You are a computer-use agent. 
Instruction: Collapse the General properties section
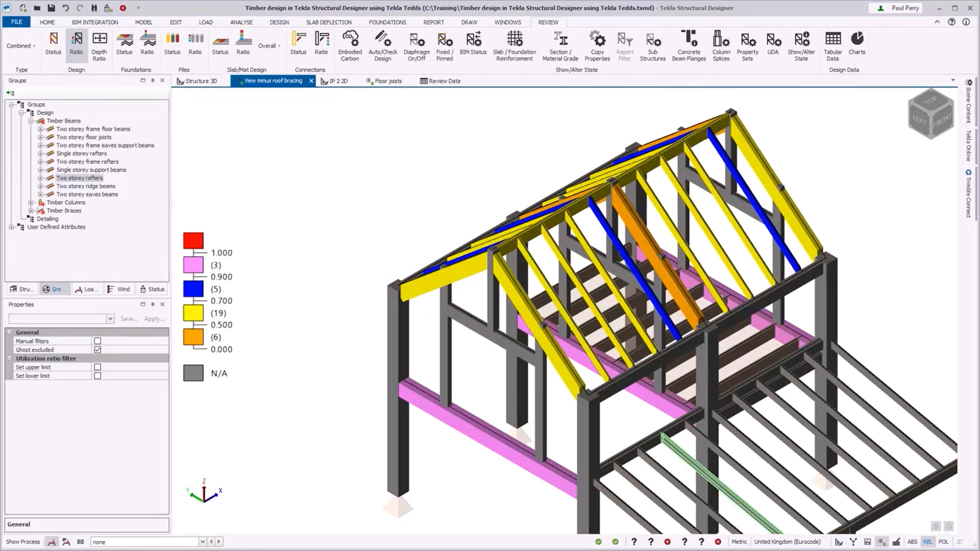9,332
